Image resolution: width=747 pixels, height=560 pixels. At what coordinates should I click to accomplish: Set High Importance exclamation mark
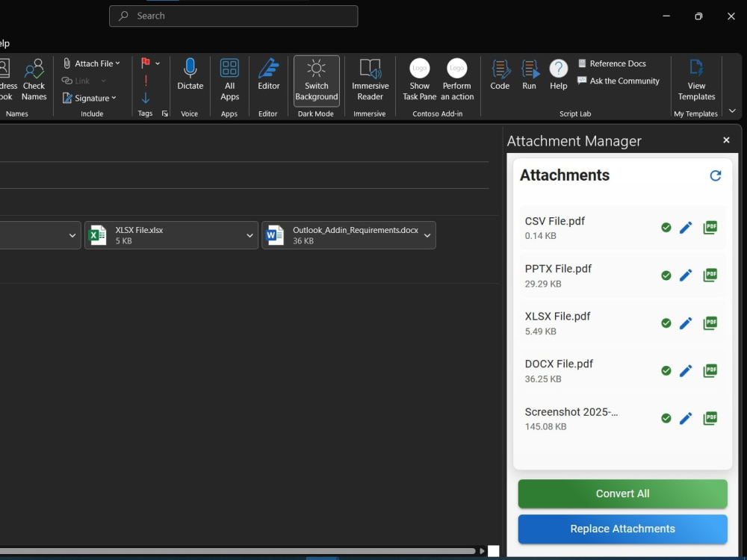tap(146, 81)
